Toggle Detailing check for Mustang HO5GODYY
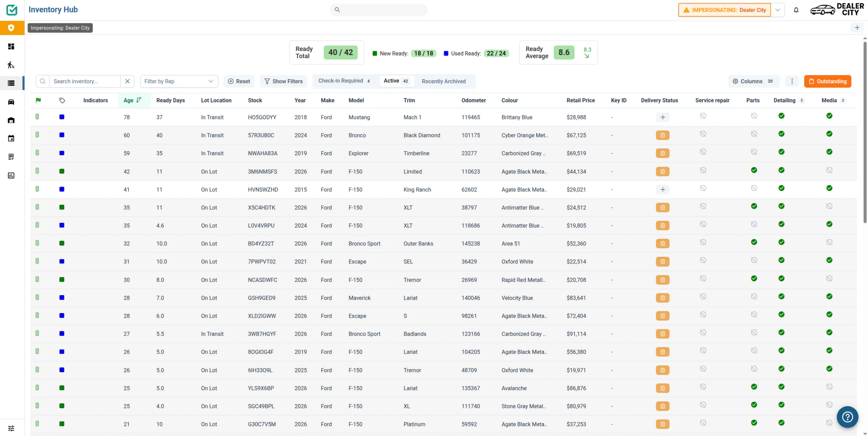The height and width of the screenshot is (436, 868). (x=781, y=116)
